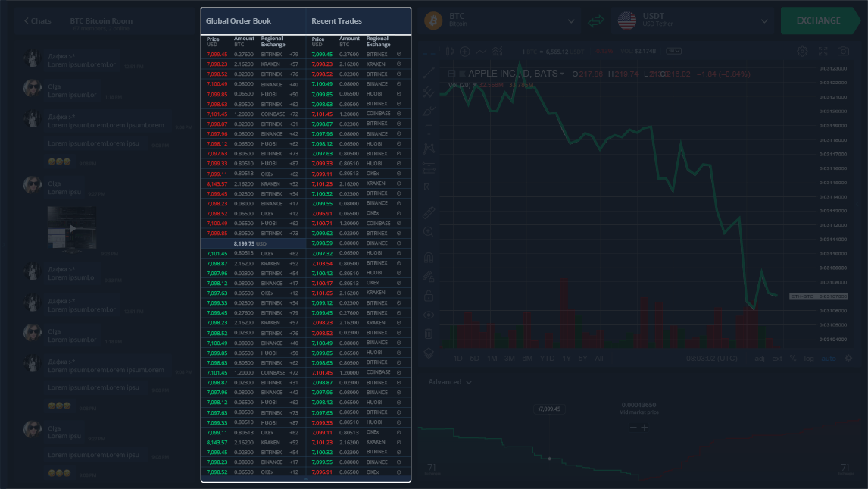Enter fullscreen chart mode

823,52
